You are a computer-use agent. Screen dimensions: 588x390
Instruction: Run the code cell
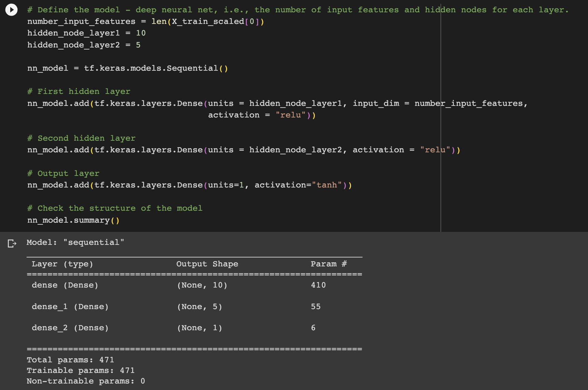[x=11, y=10]
